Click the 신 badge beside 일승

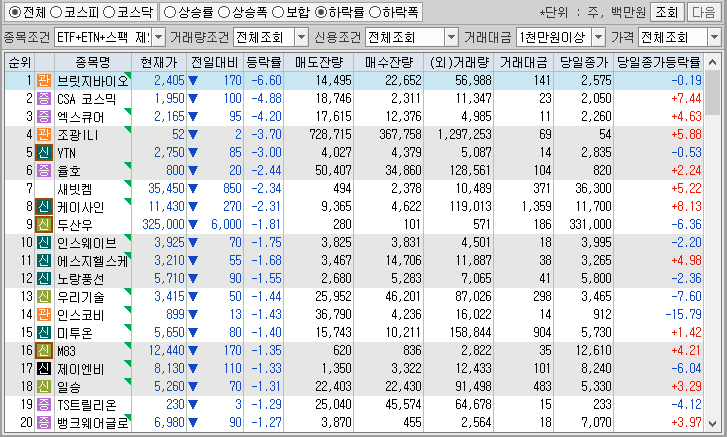(44, 386)
